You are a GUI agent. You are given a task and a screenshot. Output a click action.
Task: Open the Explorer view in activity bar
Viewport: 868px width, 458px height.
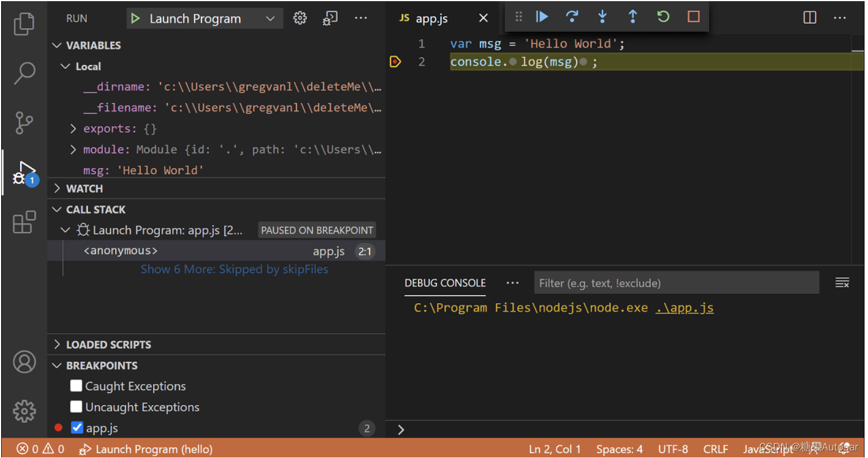point(24,24)
